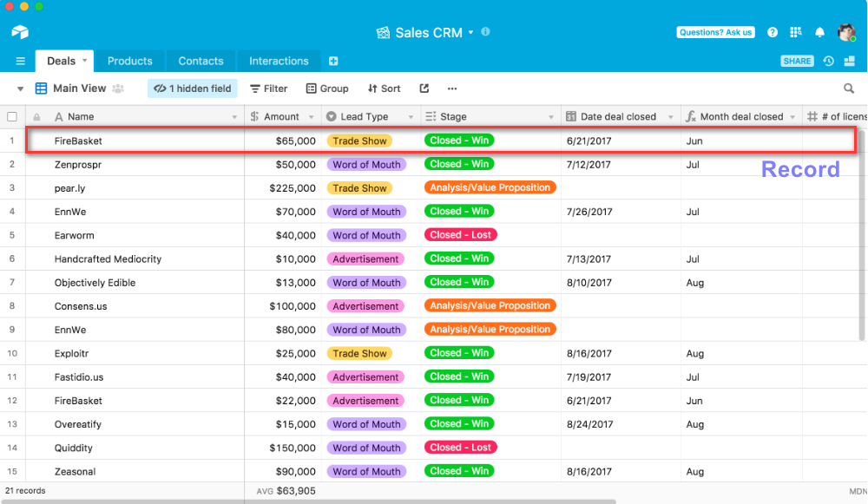Click the share view export icon
The width and height of the screenshot is (868, 504).
[x=424, y=88]
